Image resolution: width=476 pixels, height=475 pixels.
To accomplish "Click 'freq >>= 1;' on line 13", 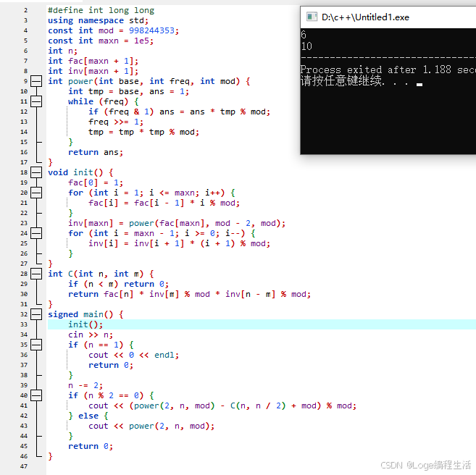I will point(116,122).
